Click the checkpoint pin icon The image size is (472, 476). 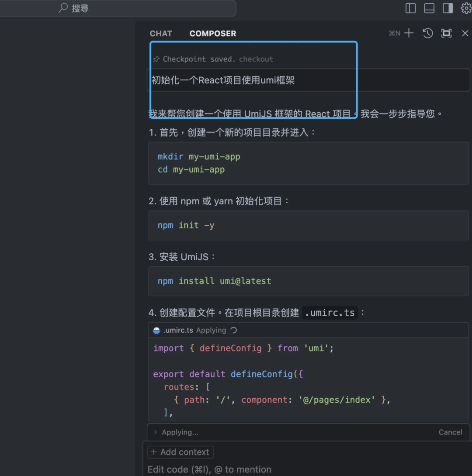[x=156, y=59]
